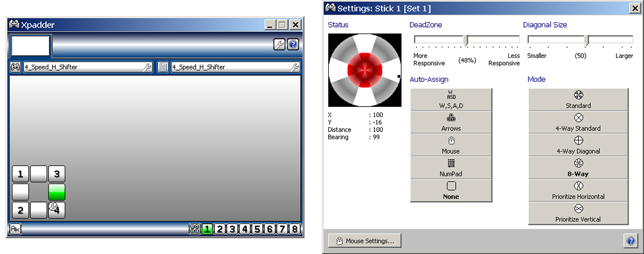Close the Settings: Stick 1 window
Screen dimensions: 644x254
click(634, 8)
